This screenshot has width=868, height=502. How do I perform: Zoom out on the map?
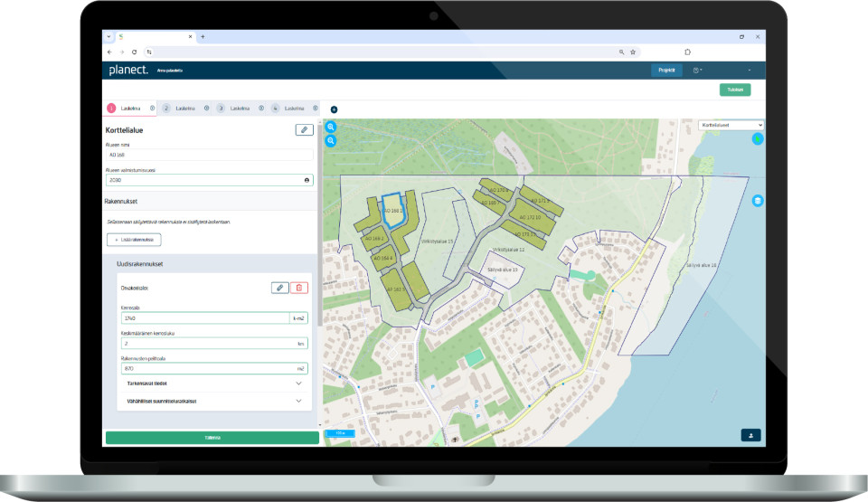tap(331, 141)
